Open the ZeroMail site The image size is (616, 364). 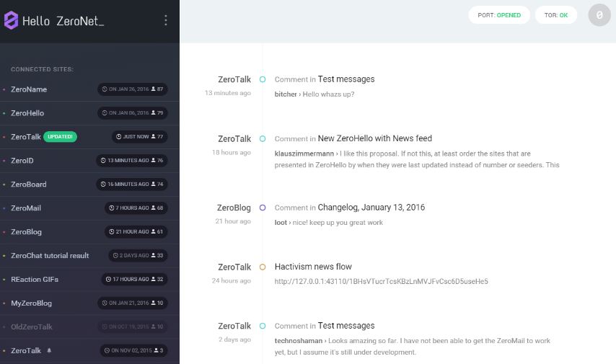click(x=25, y=208)
